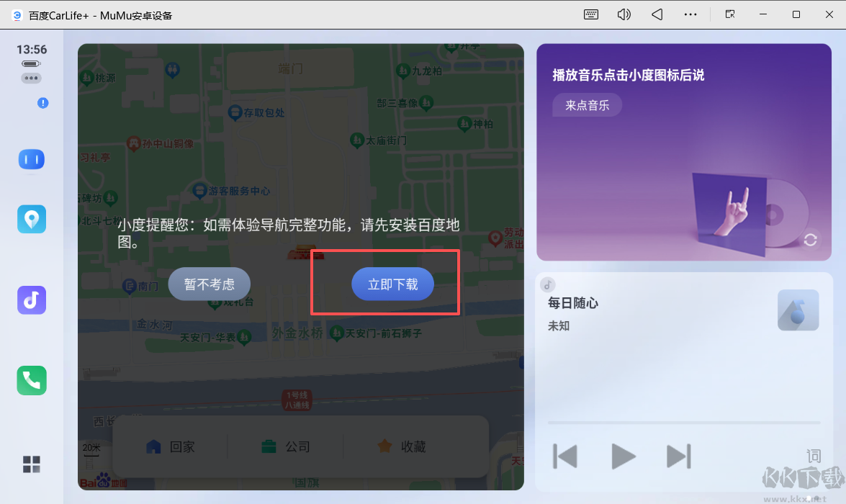Open the navigation map app in the sidebar
846x504 pixels.
tap(31, 219)
